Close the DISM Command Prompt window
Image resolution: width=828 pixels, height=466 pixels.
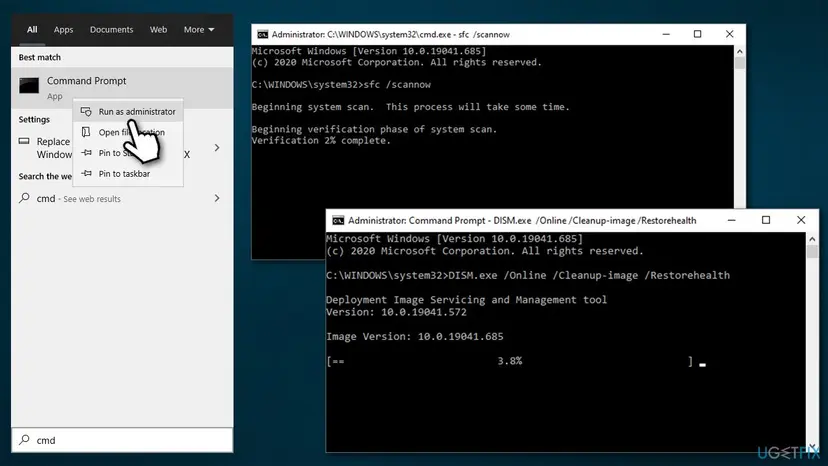801,220
